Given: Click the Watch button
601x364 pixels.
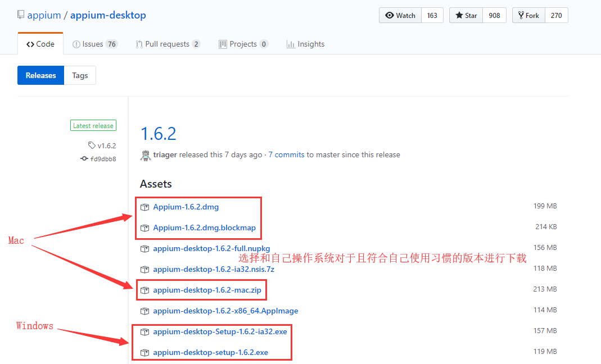Looking at the screenshot, I should coord(400,15).
